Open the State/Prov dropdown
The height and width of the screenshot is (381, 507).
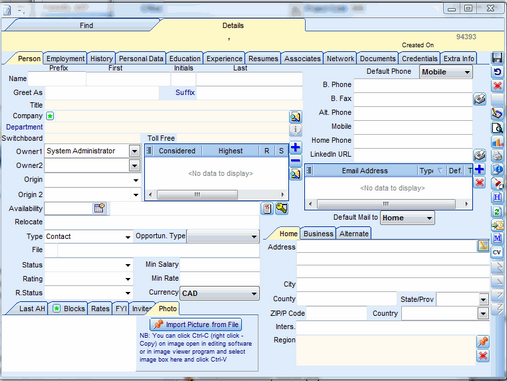pyautogui.click(x=483, y=299)
